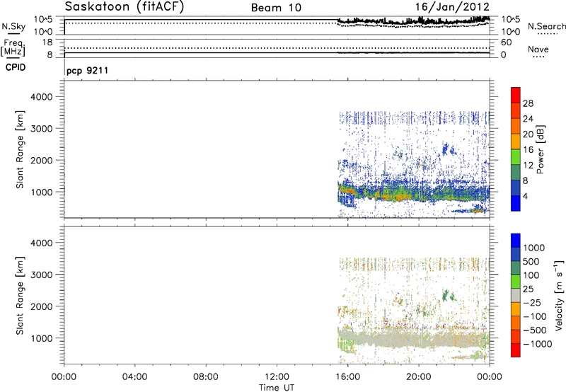
Task: Click the 'Power [dB]' colorbar label
Action: 540,149
